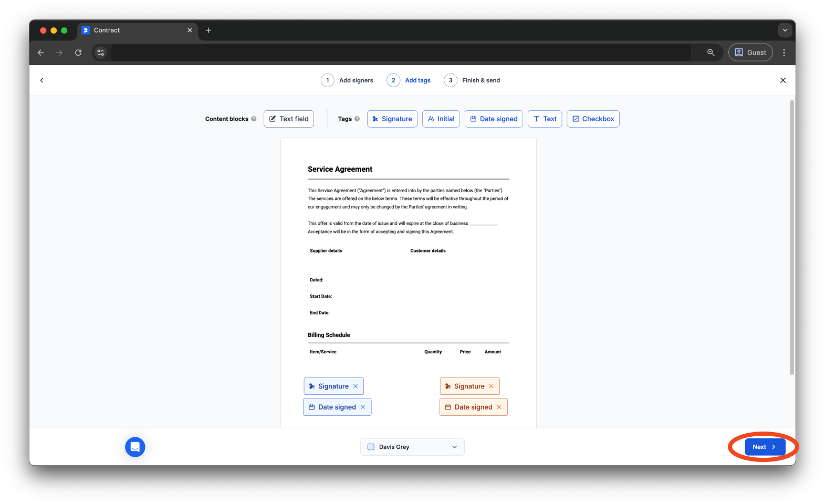Go to step 1 Add signers
The image size is (825, 504).
tap(347, 80)
